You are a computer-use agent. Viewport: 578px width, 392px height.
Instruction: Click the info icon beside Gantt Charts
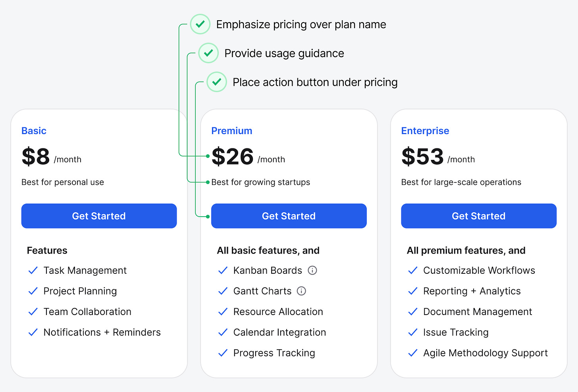(x=302, y=291)
